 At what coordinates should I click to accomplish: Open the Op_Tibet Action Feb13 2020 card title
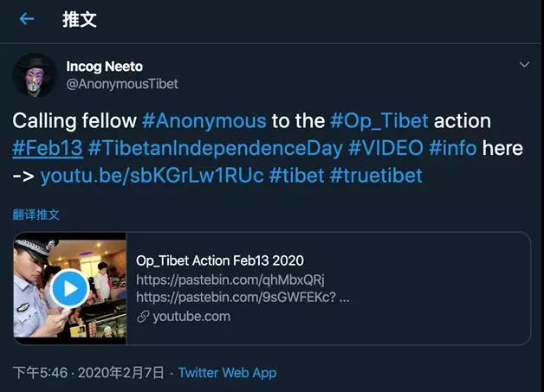220,260
